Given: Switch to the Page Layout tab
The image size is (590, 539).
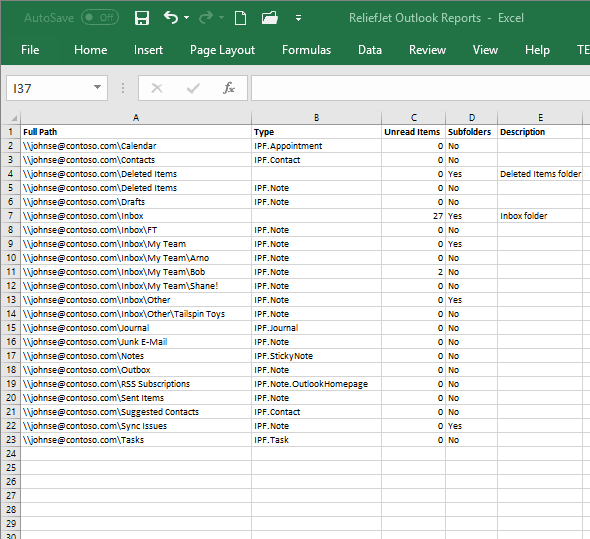Looking at the screenshot, I should (x=222, y=50).
